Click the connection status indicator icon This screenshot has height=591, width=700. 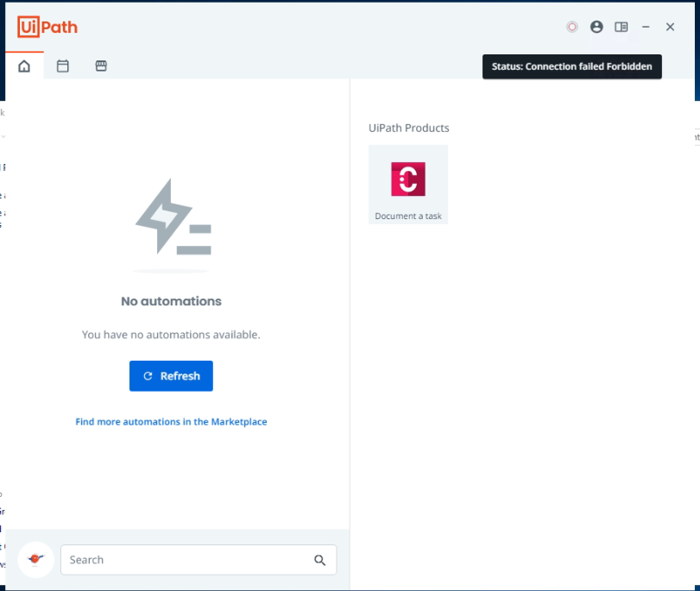tap(571, 27)
